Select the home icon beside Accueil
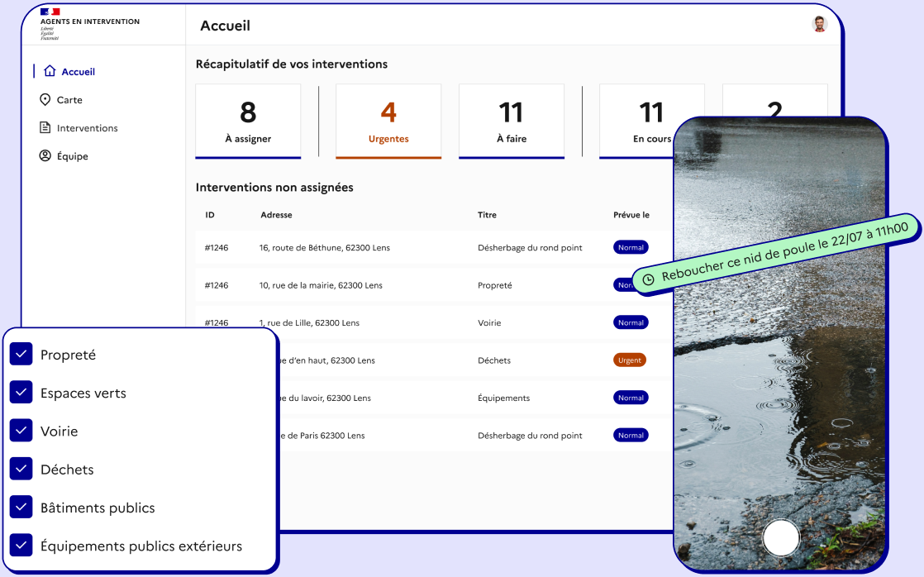The height and width of the screenshot is (577, 924). pos(50,71)
